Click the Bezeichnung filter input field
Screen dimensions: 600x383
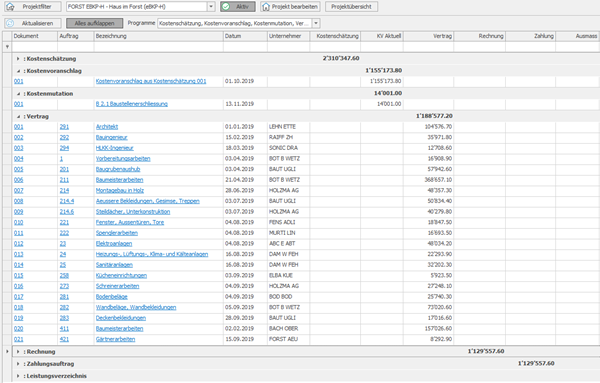158,47
